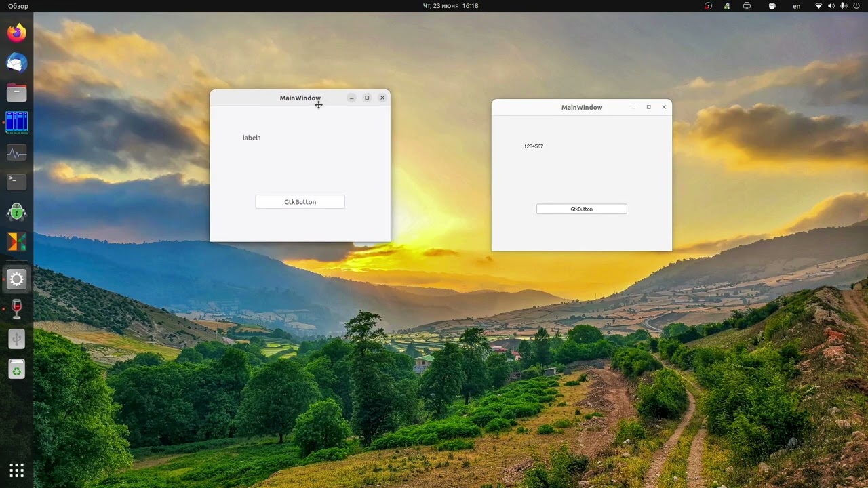This screenshot has height=488, width=868.
Task: Open the green android app in dock
Action: 16,211
